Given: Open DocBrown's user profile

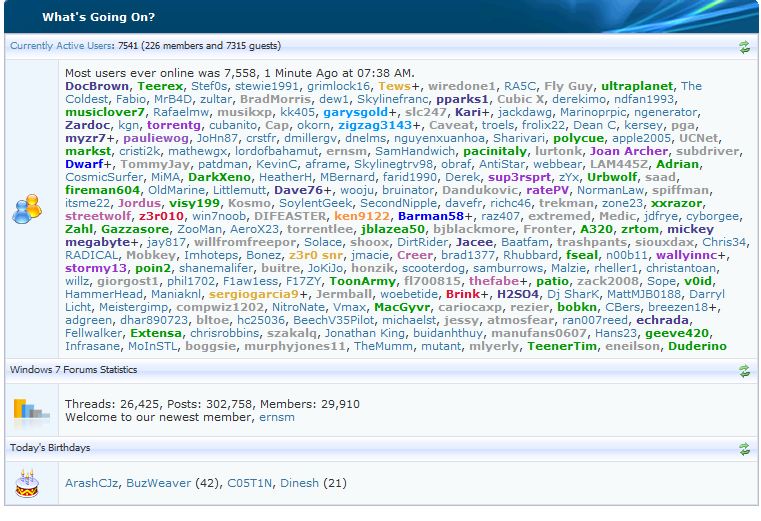Looking at the screenshot, I should click(x=97, y=86).
